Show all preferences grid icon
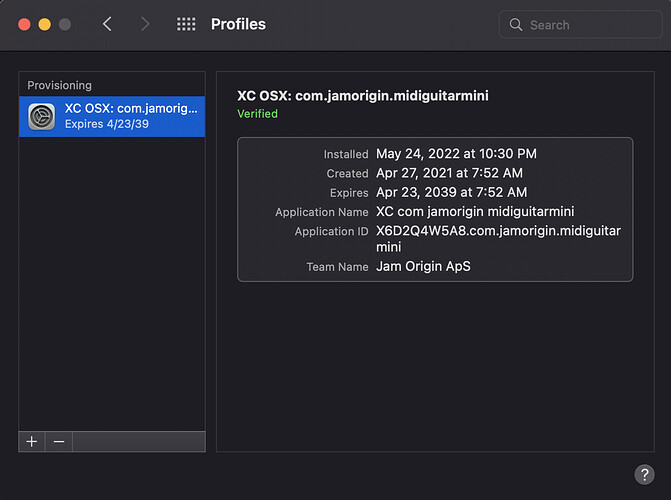Screen dimensions: 671x500 click(x=186, y=24)
